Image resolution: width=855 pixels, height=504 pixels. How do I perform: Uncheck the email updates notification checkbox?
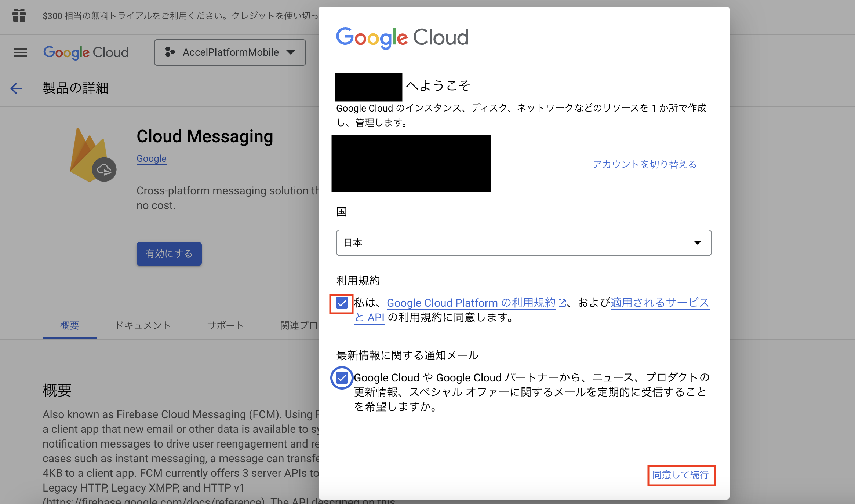[342, 378]
